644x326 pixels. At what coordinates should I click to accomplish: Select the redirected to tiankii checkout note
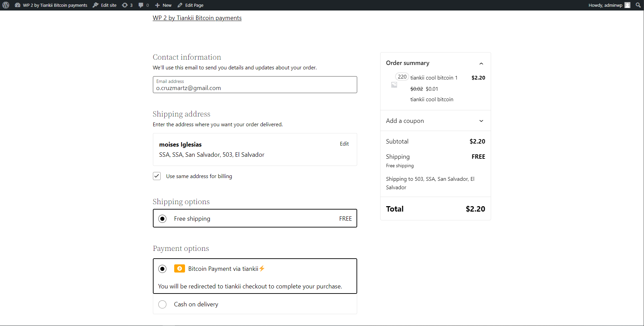point(250,286)
